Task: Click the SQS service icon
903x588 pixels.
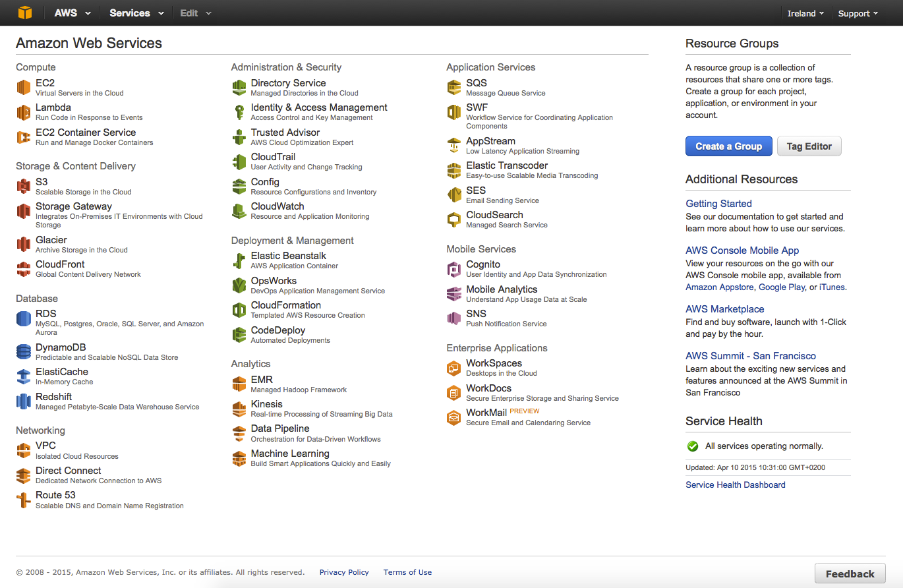Action: (x=454, y=88)
